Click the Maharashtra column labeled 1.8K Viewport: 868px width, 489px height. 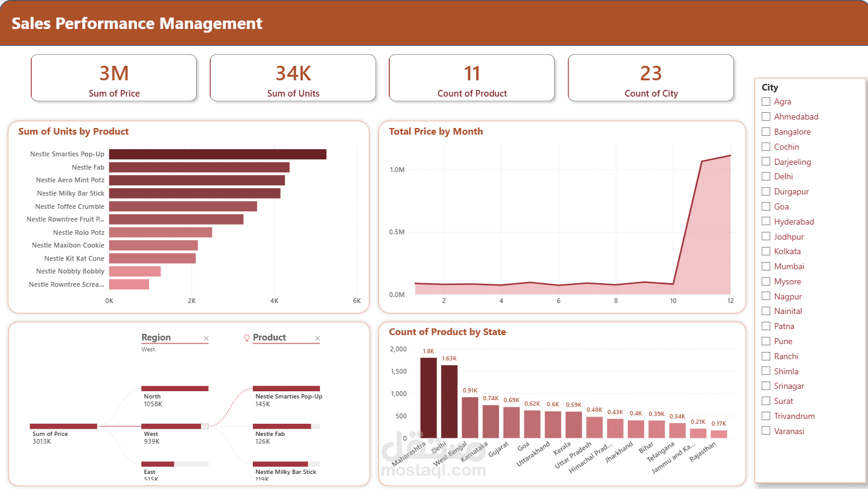click(x=429, y=398)
